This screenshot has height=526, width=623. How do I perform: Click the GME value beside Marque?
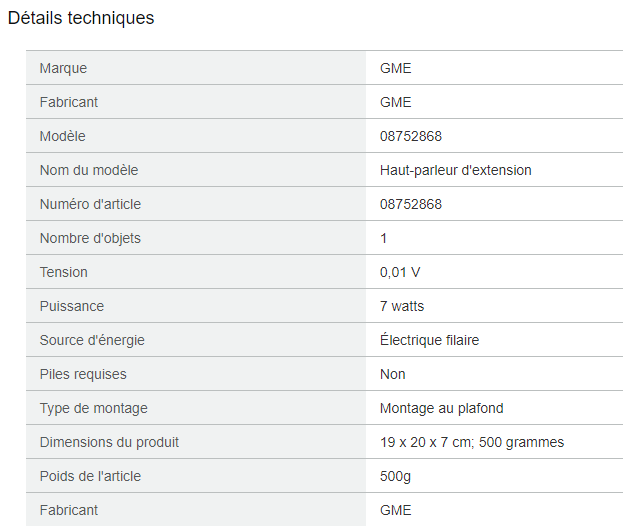click(395, 68)
